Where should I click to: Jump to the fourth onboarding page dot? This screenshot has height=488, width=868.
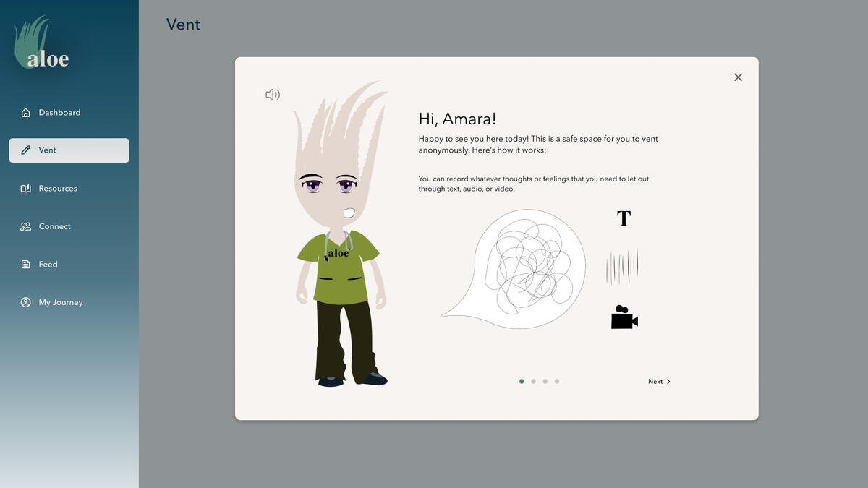click(x=557, y=382)
